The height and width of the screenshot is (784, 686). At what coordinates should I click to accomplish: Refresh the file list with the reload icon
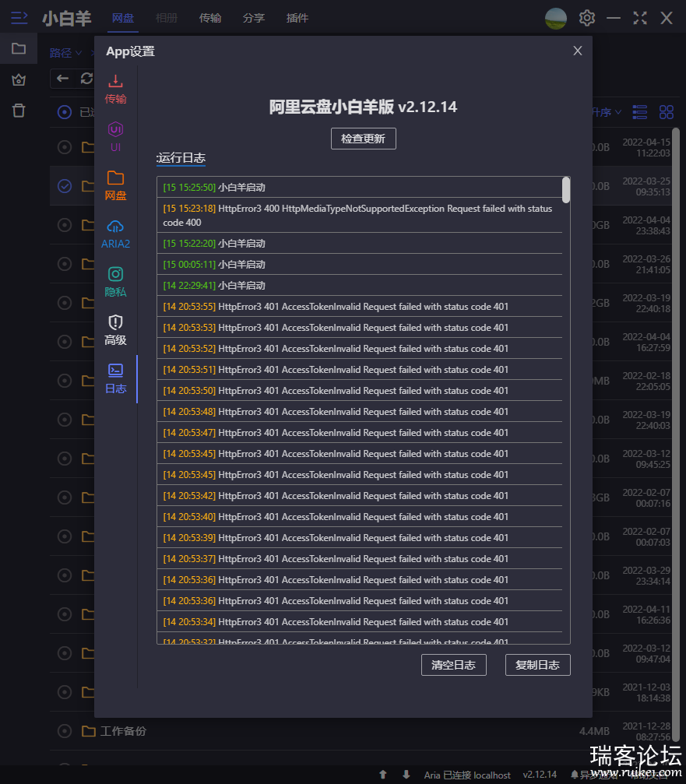click(x=86, y=79)
